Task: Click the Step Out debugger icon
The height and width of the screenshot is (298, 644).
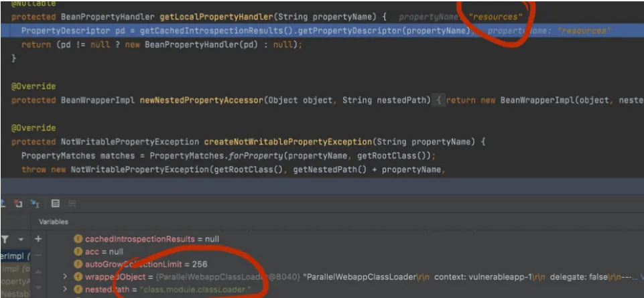Action: pyautogui.click(x=3, y=203)
